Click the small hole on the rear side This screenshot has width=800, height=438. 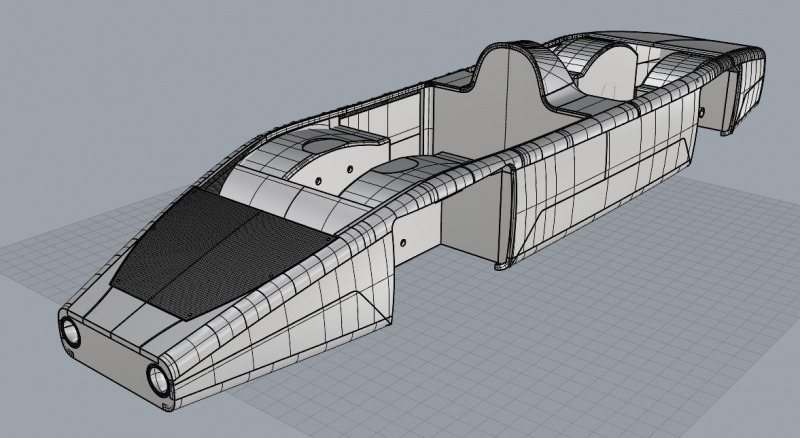pyautogui.click(x=701, y=109)
